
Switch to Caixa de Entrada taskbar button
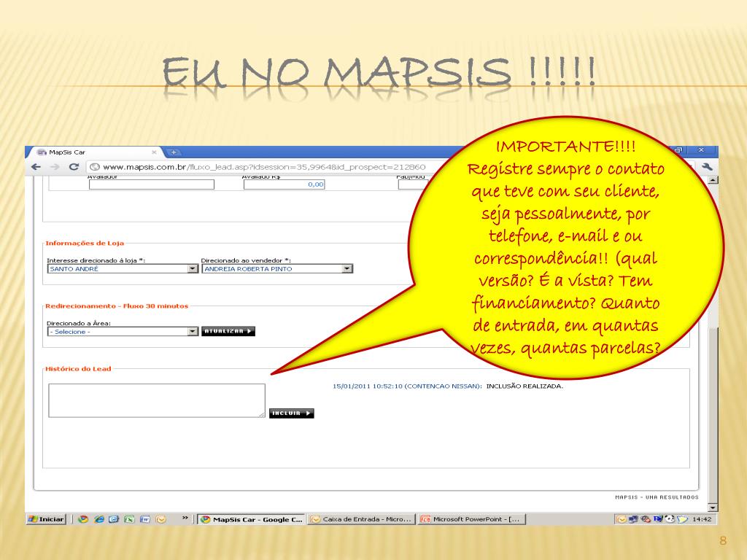click(362, 519)
